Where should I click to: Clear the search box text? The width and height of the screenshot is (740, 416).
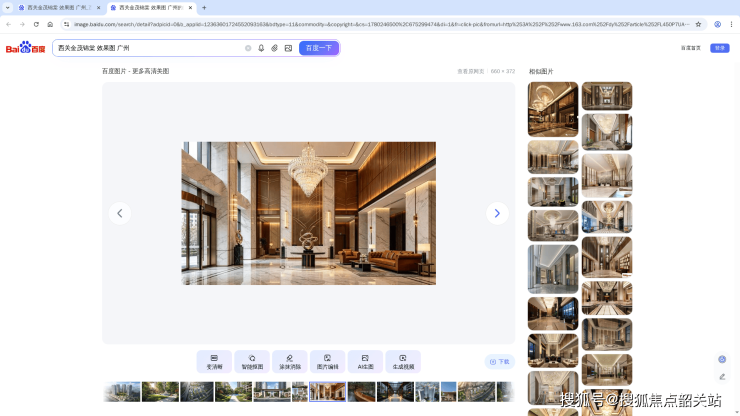[x=248, y=48]
